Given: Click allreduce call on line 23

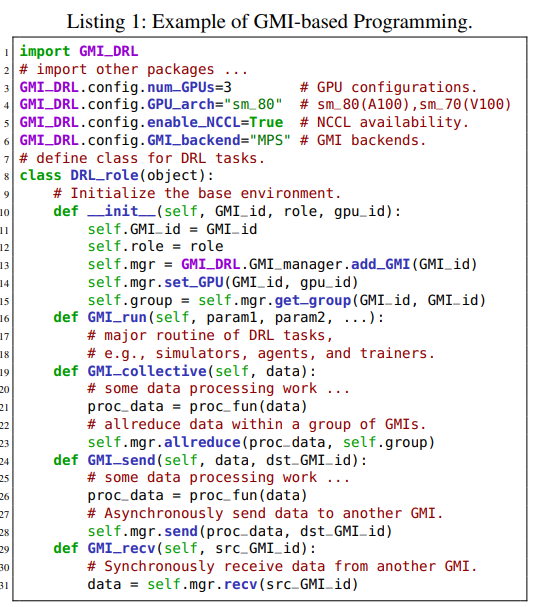Looking at the screenshot, I should [202, 442].
